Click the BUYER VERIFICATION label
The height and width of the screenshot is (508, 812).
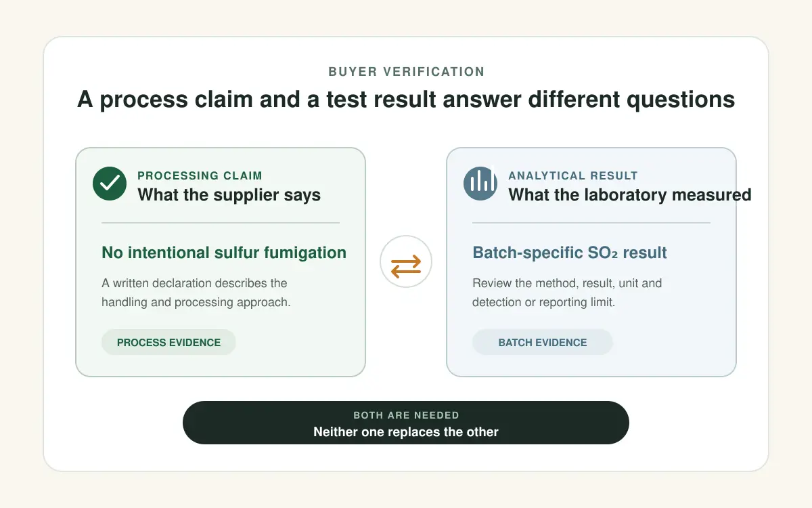pos(406,72)
